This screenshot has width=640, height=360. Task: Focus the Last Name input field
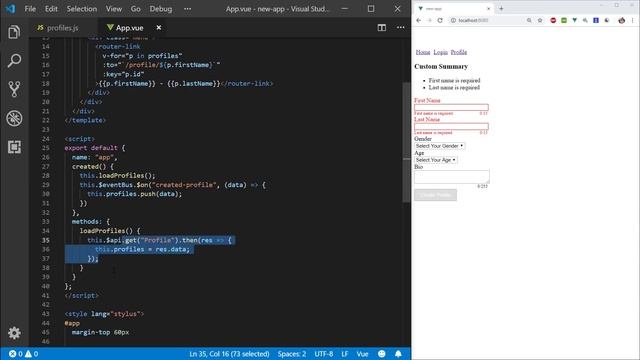pyautogui.click(x=451, y=127)
